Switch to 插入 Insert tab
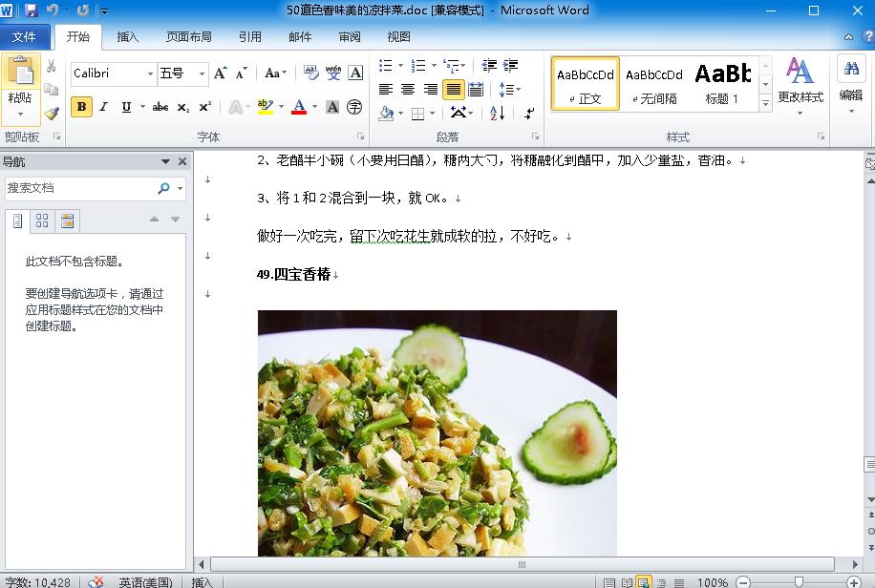The width and height of the screenshot is (875, 588). [x=128, y=37]
